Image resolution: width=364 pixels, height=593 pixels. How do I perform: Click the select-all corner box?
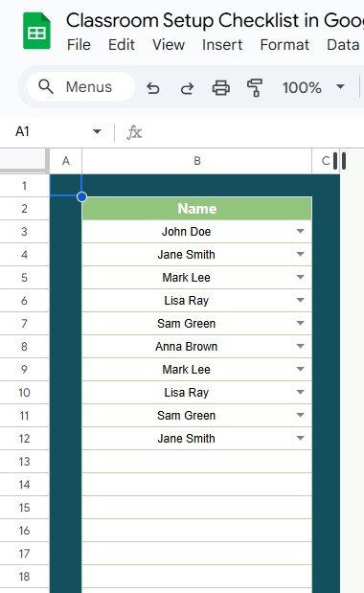(24, 160)
